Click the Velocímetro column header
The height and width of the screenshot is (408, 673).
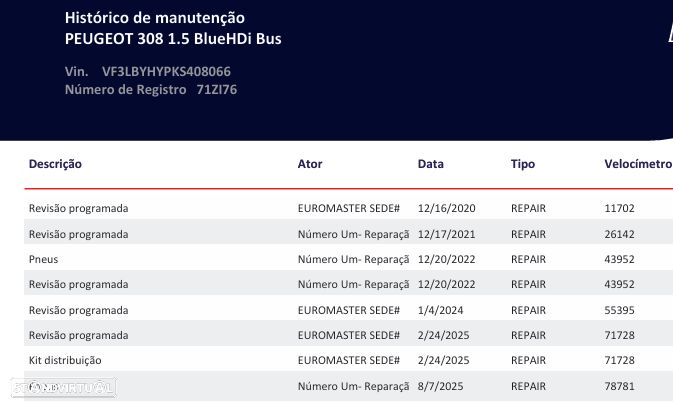tap(638, 163)
